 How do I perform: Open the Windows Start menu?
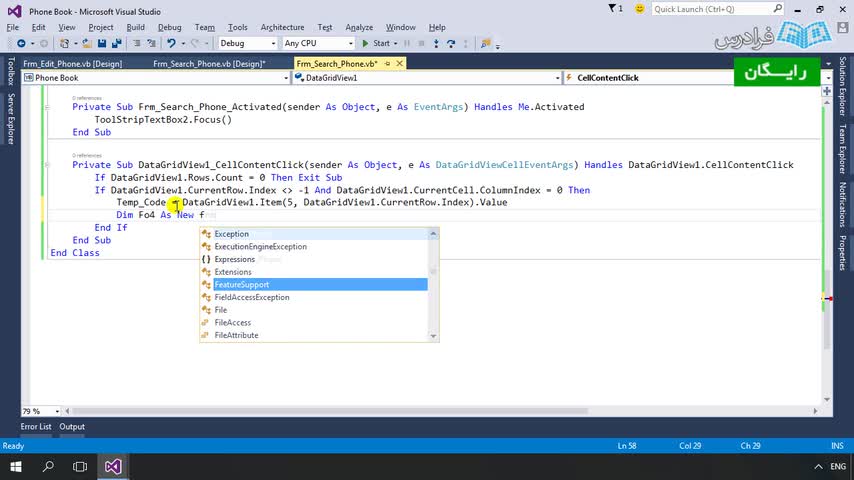pyautogui.click(x=16, y=466)
